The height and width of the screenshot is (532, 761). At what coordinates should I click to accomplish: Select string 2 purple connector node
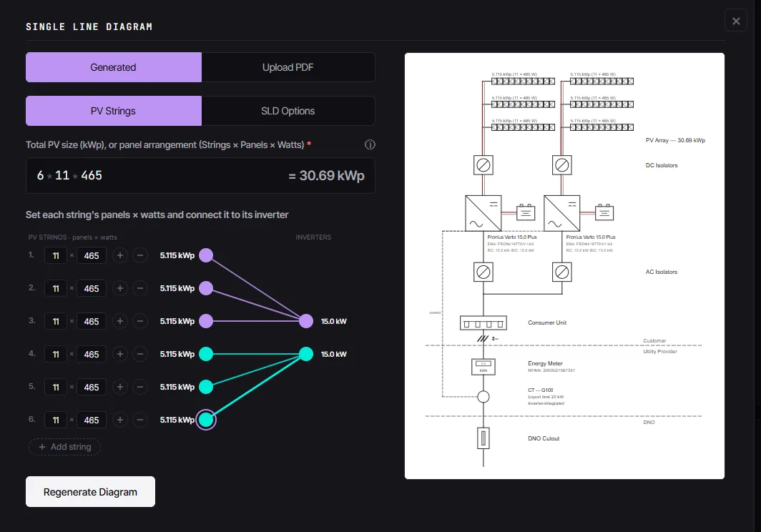[x=206, y=288]
